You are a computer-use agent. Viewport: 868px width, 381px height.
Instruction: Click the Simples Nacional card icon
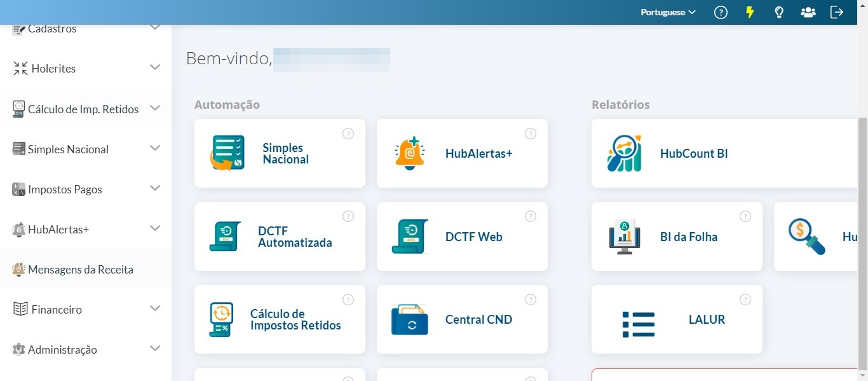227,153
